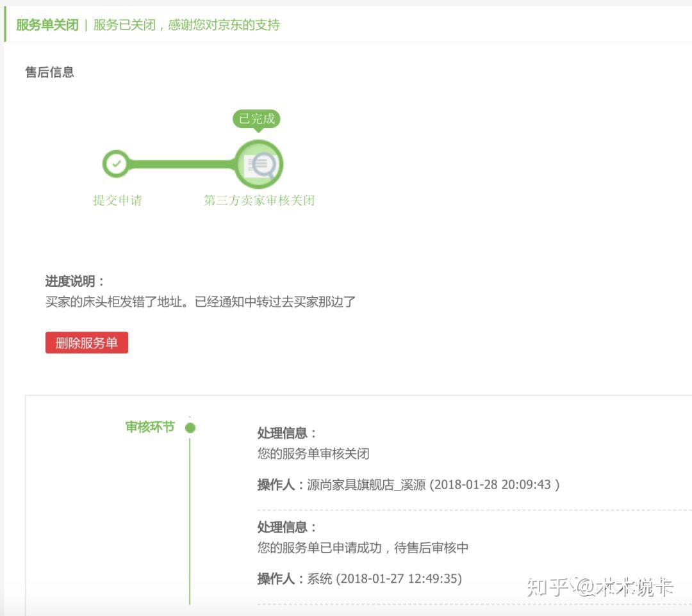
Task: Click the 您的服务单审核关闭 status message
Action: tap(313, 453)
